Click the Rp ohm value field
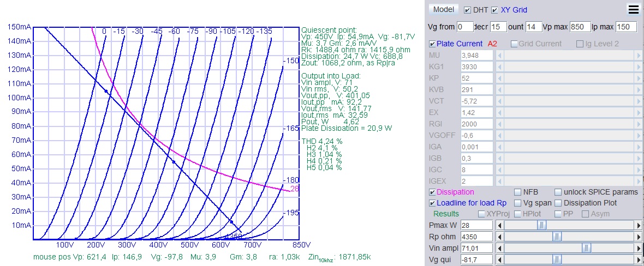The image size is (644, 266). tap(476, 237)
